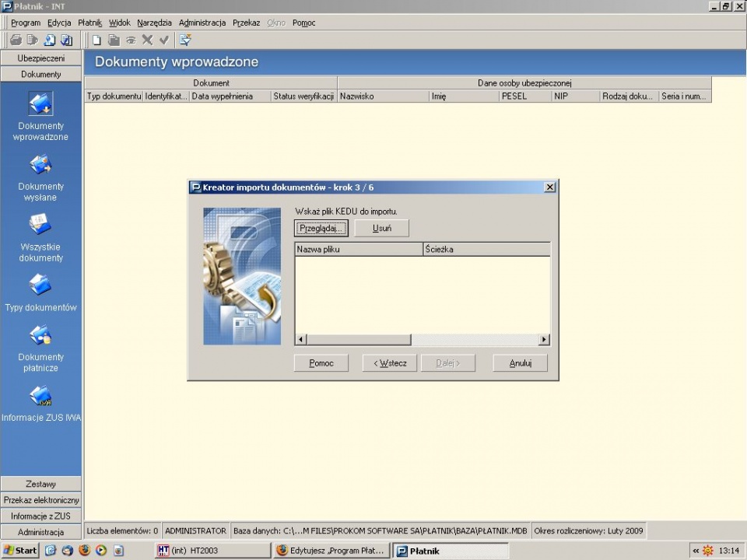Viewport: 747px width, 560px height.
Task: Click the verify documents checkmark-pages icon
Action: click(67, 40)
